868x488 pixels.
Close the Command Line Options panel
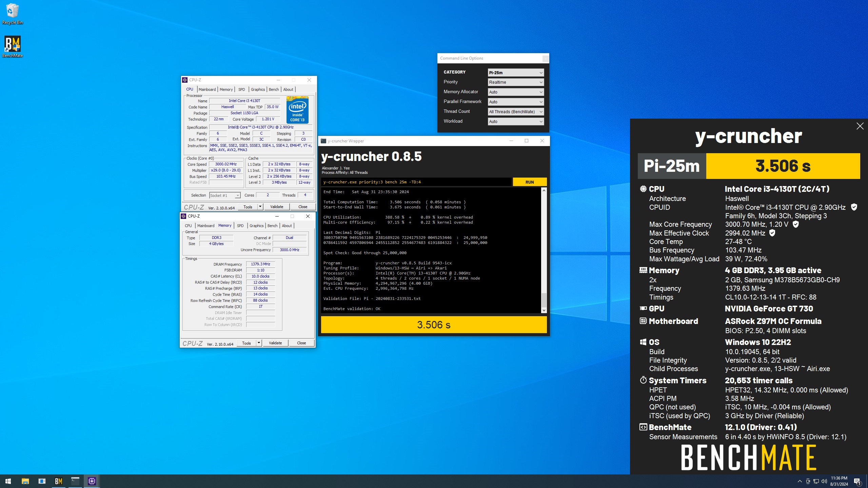click(545, 59)
